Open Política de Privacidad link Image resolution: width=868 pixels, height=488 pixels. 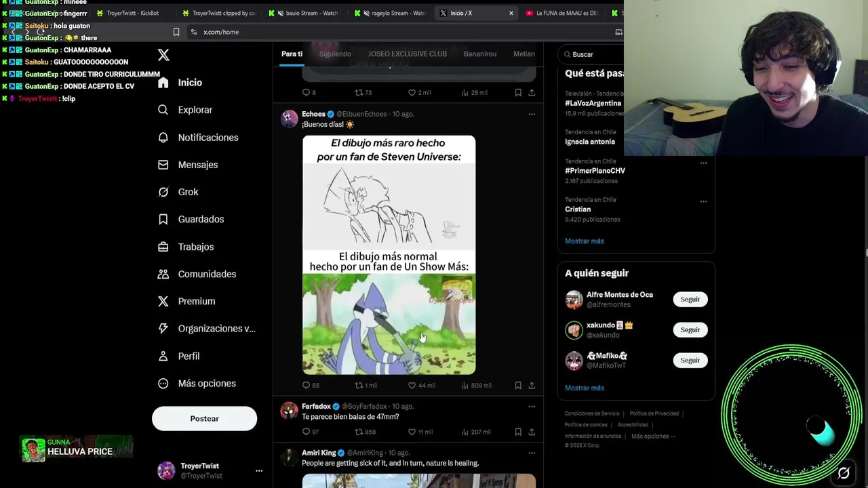click(x=654, y=413)
